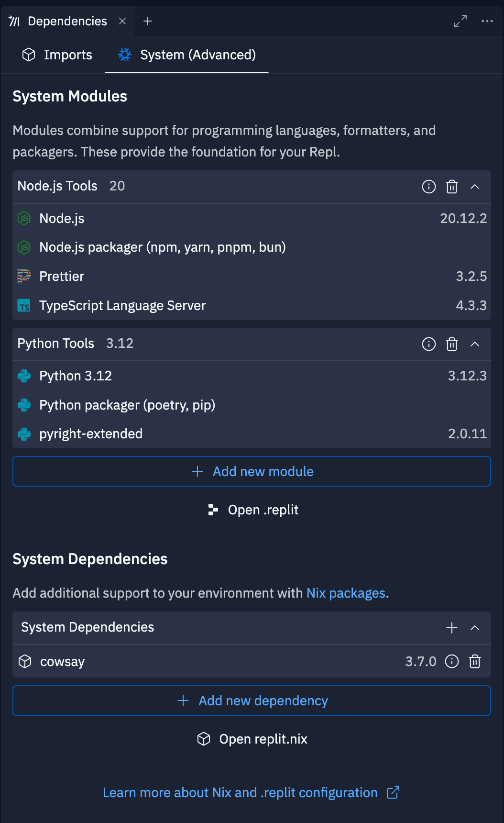Show info for Node.js Tools module

428,187
